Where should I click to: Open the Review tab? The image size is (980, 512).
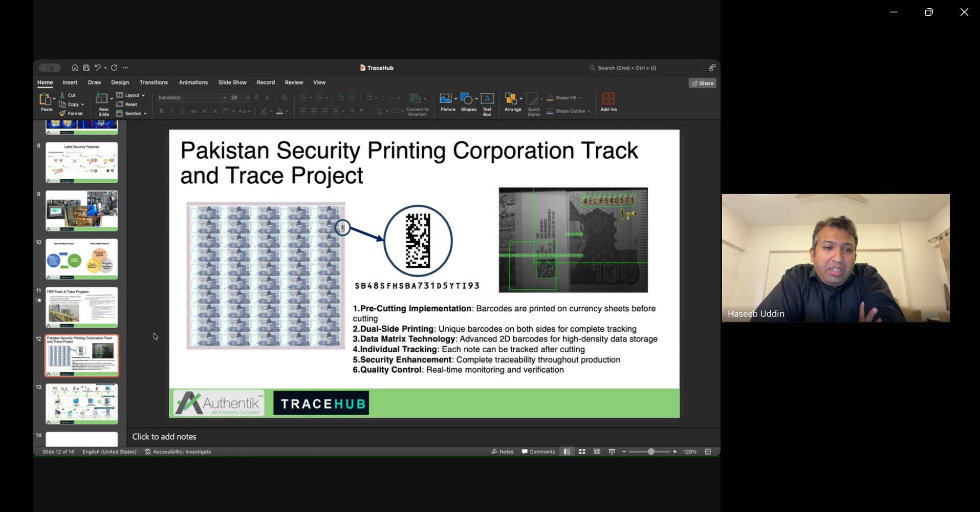[294, 82]
